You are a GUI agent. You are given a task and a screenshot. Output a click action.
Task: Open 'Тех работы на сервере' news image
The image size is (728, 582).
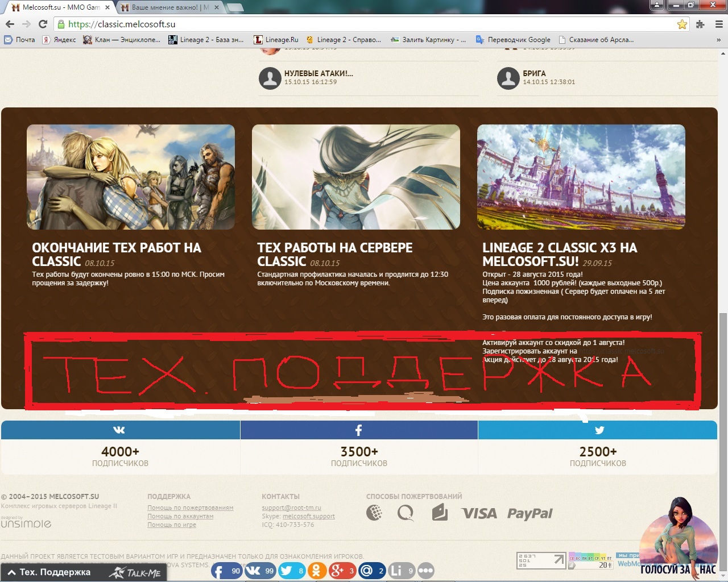click(356, 177)
